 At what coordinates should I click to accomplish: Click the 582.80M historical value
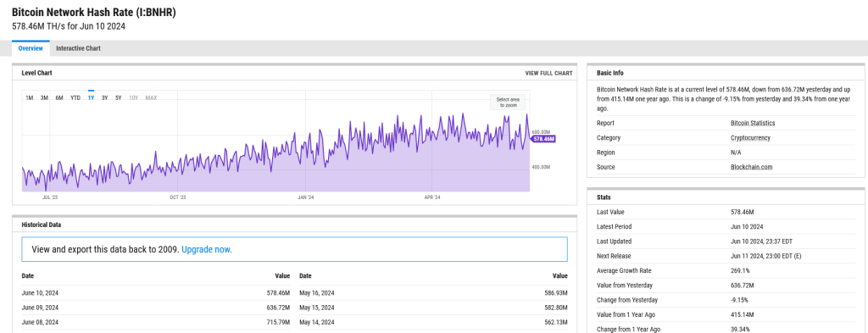click(x=556, y=308)
